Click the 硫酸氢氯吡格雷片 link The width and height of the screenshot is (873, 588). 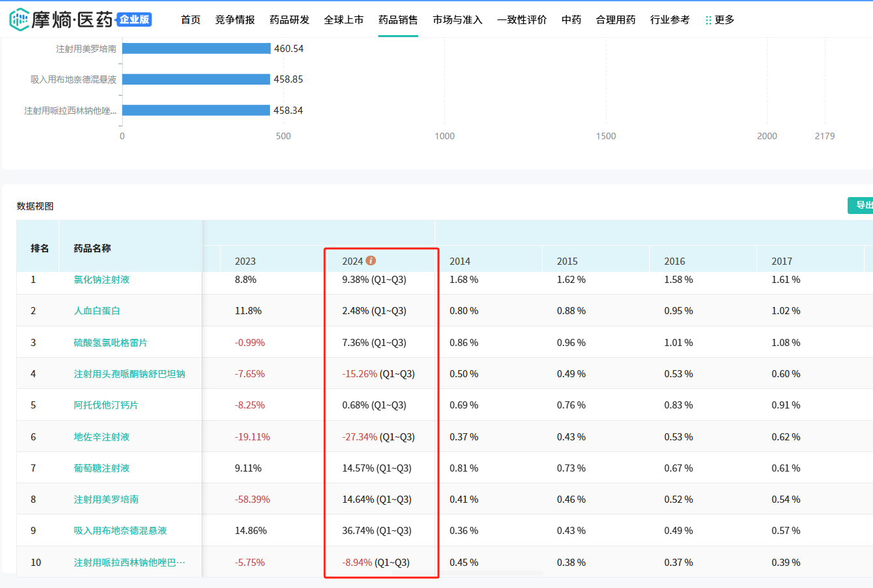point(111,343)
